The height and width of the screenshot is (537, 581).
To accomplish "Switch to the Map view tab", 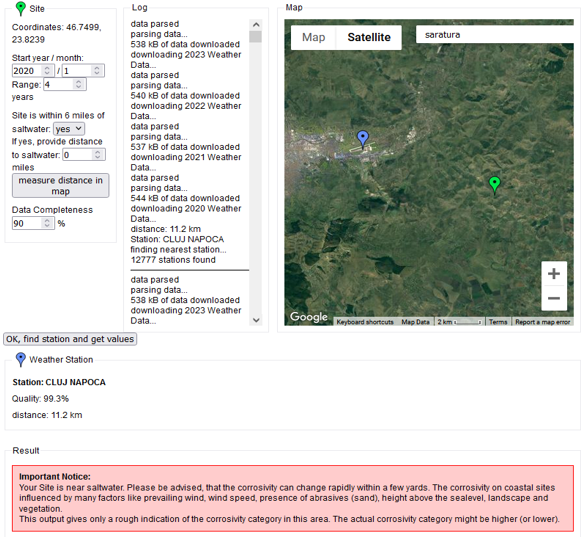I will click(x=313, y=37).
